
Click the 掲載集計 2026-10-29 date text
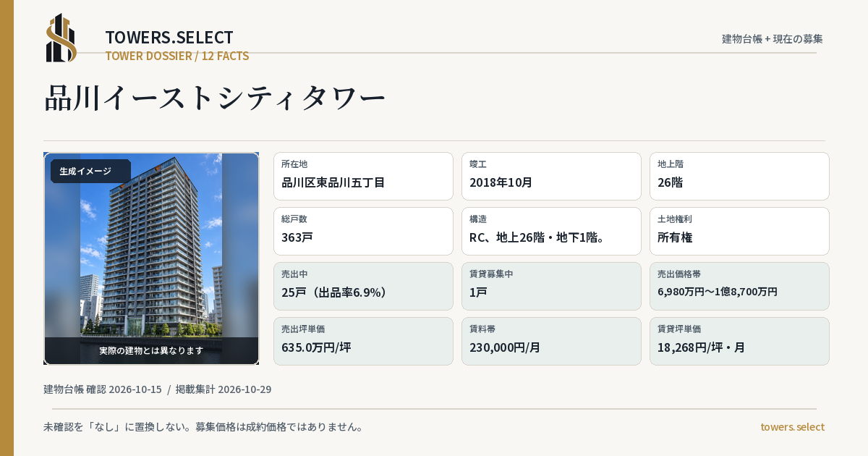click(x=224, y=389)
